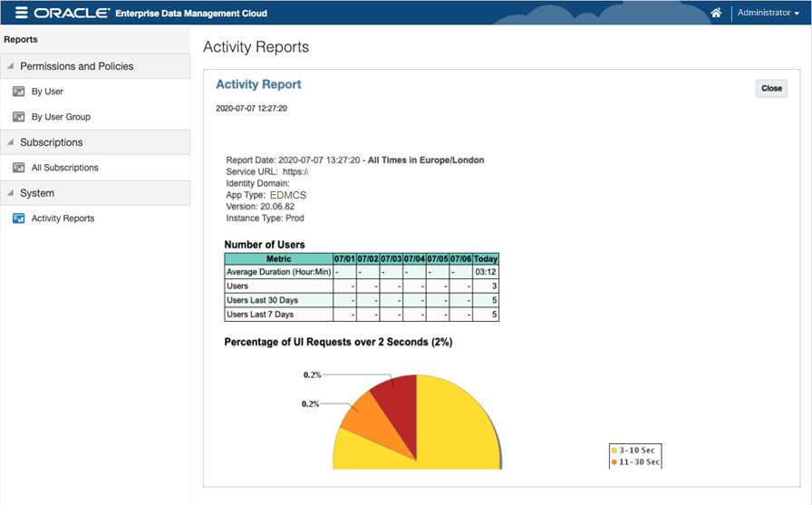
Task: Click the Reports sidebar title
Action: pos(21,39)
